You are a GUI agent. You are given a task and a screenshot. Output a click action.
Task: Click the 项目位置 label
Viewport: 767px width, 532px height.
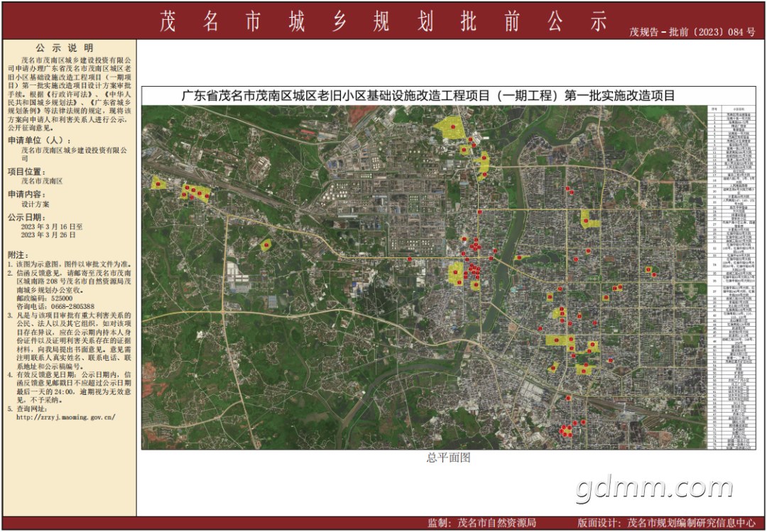(x=27, y=172)
